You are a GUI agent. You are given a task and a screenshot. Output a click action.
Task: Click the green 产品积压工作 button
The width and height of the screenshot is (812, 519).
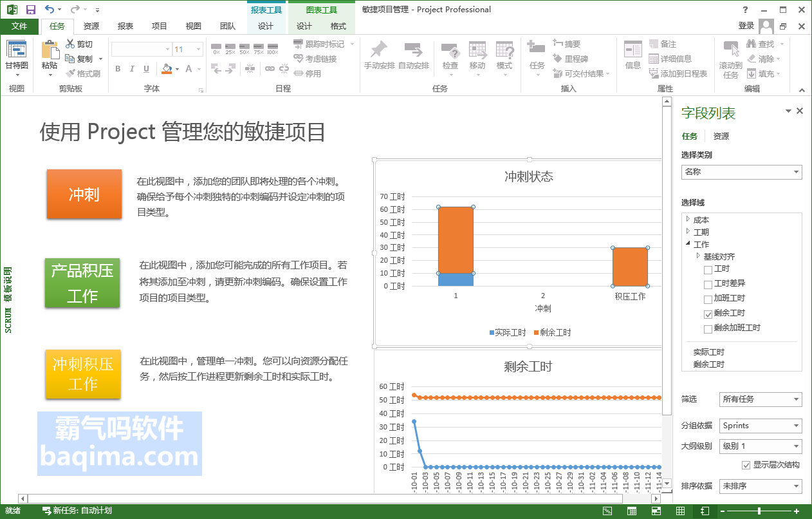click(x=82, y=283)
